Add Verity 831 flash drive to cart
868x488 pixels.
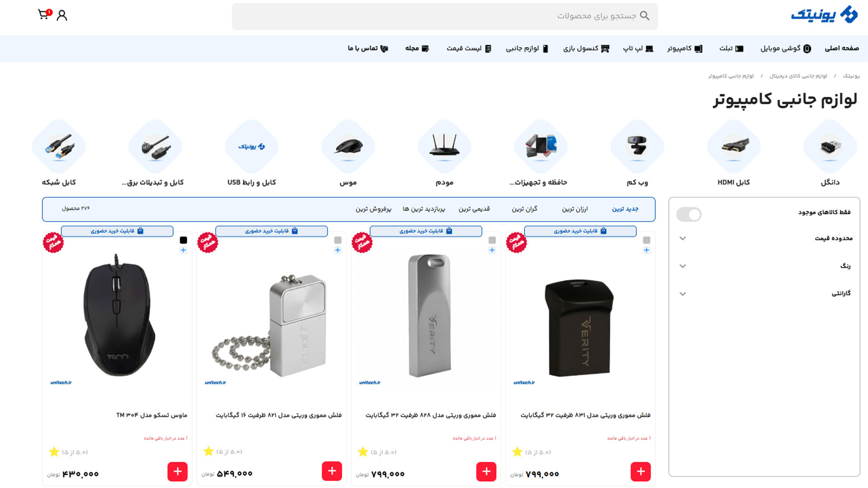coord(641,471)
